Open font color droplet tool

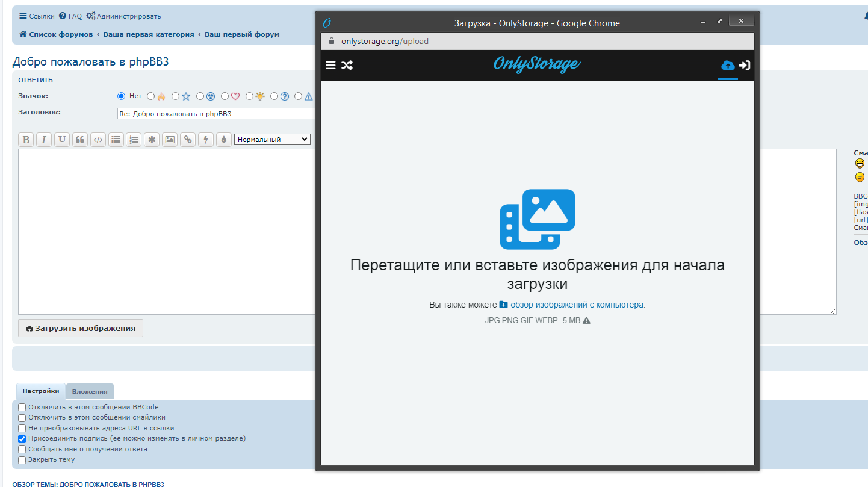tap(224, 140)
